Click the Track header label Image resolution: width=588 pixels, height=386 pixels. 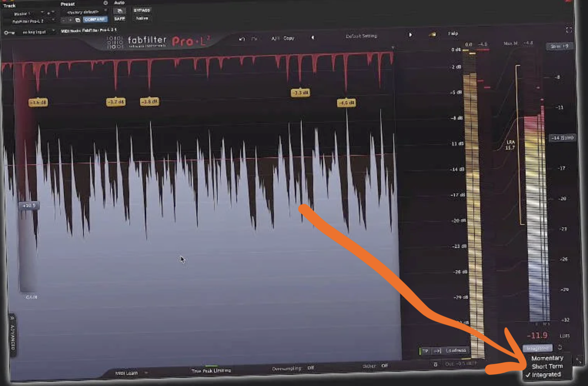[x=9, y=6]
